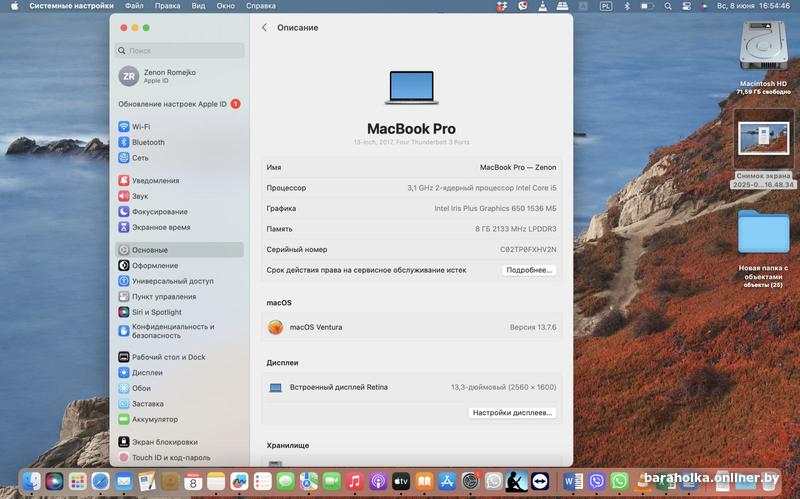Open Control Center in the menu bar
The image size is (800, 499).
click(687, 6)
